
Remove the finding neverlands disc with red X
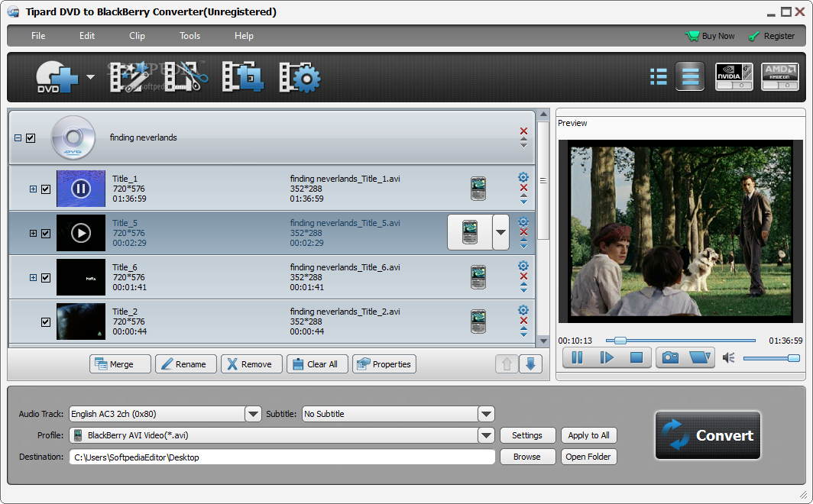pos(523,131)
